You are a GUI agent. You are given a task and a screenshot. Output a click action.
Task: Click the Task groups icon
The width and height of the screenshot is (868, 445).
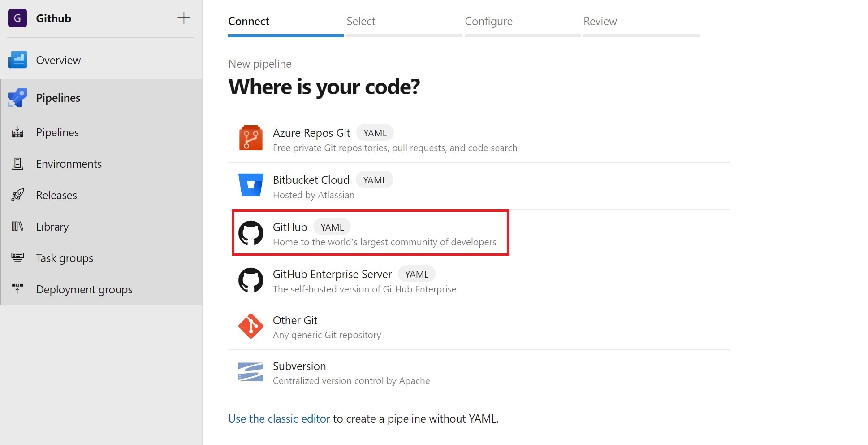17,257
